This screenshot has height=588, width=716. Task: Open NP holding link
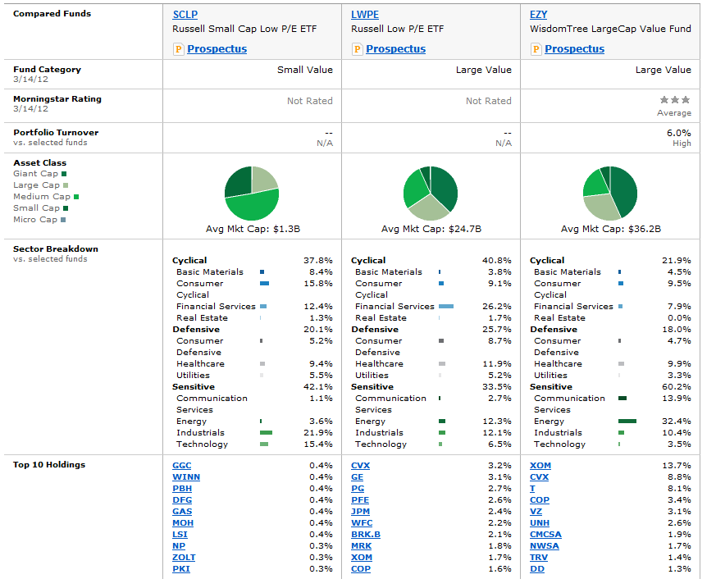[x=179, y=545]
